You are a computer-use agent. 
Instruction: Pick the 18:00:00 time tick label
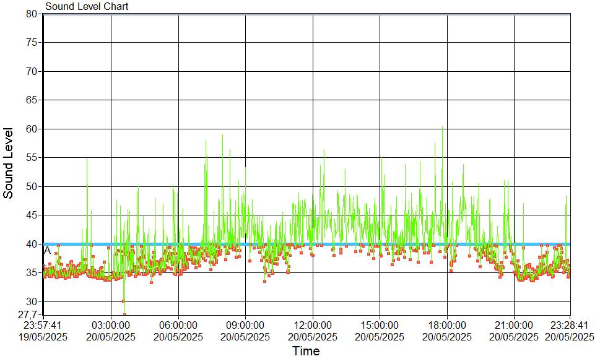[447, 325]
